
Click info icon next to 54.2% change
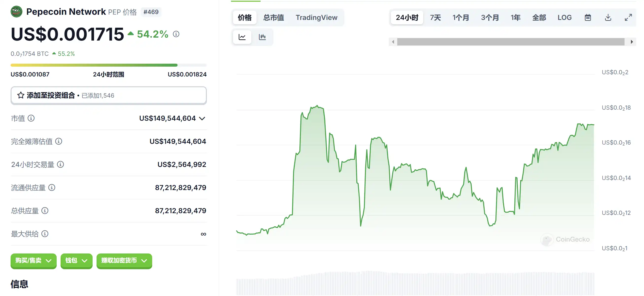click(x=176, y=34)
